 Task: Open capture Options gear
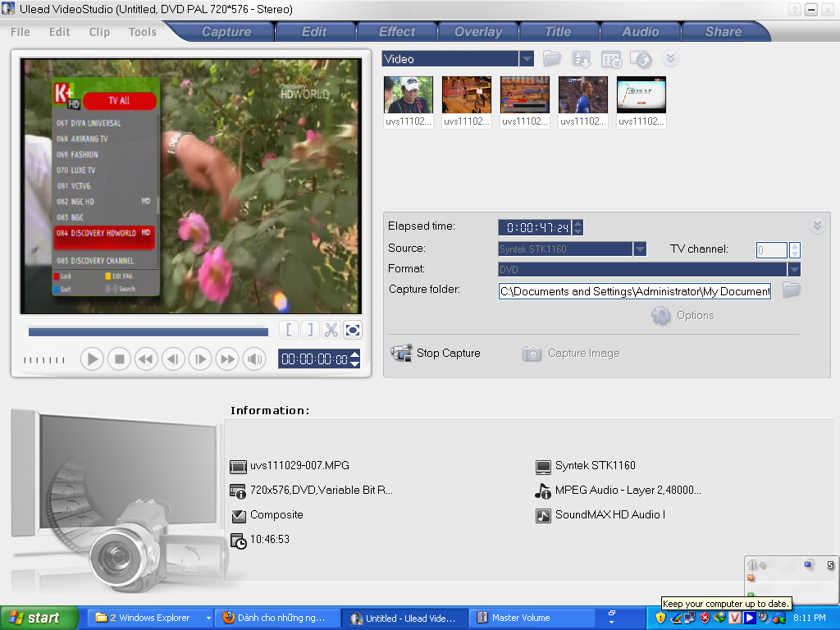(x=683, y=316)
